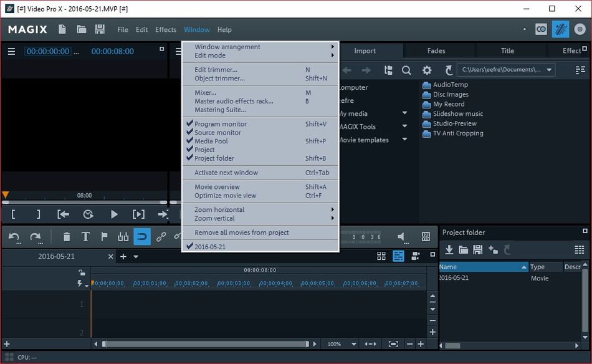Image resolution: width=592 pixels, height=364 pixels.
Task: Click the timeline horizontal scrollbar
Action: click(204, 344)
